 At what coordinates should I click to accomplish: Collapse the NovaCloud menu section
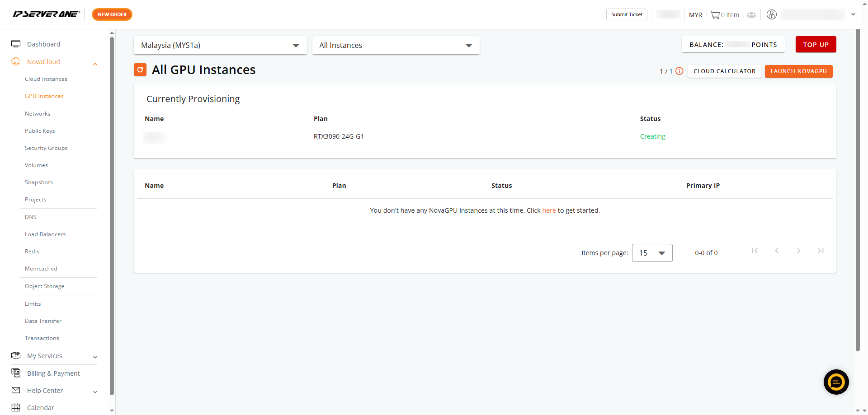[x=95, y=64]
